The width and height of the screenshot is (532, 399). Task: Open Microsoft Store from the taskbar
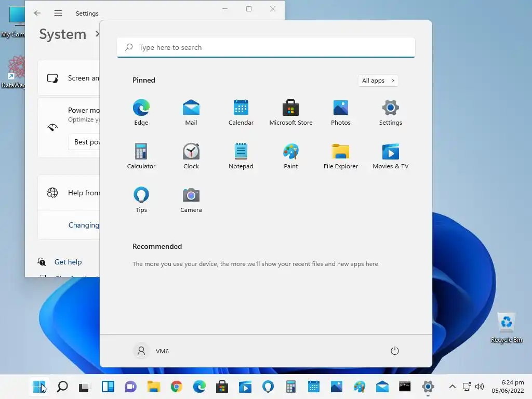tap(222, 387)
